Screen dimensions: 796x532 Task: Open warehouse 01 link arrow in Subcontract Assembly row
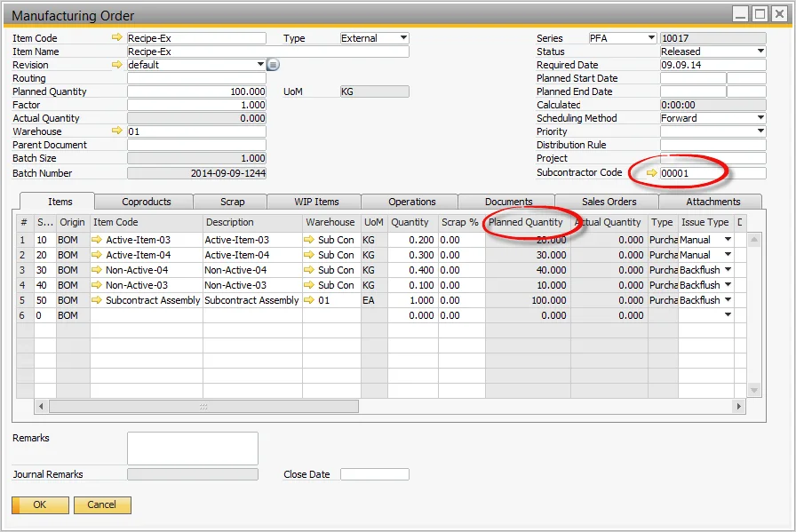pos(309,300)
